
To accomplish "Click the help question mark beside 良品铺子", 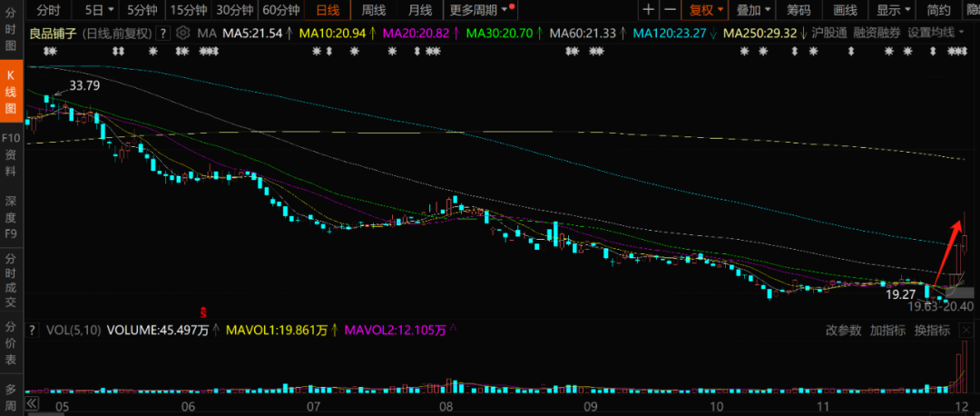I will (x=163, y=34).
